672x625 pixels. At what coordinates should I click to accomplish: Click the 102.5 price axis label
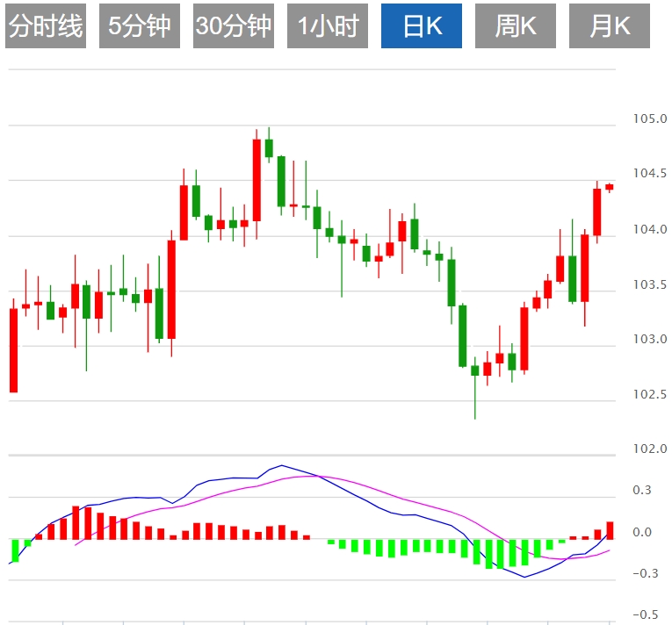(650, 394)
